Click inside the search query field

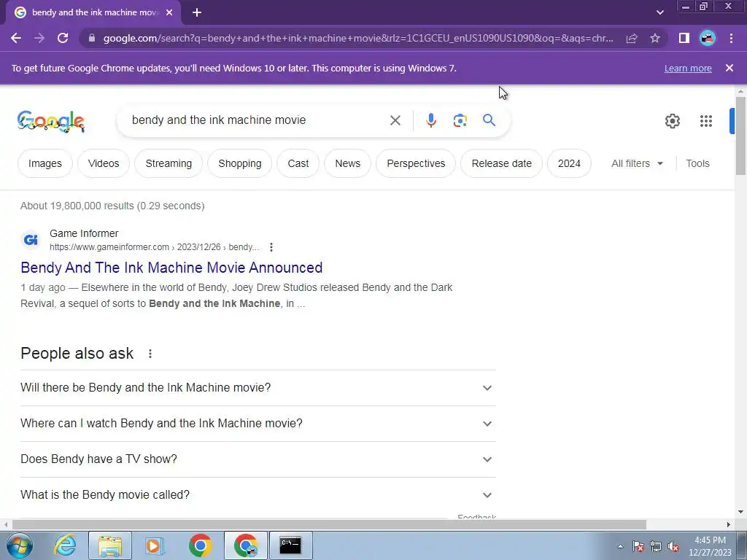point(258,120)
